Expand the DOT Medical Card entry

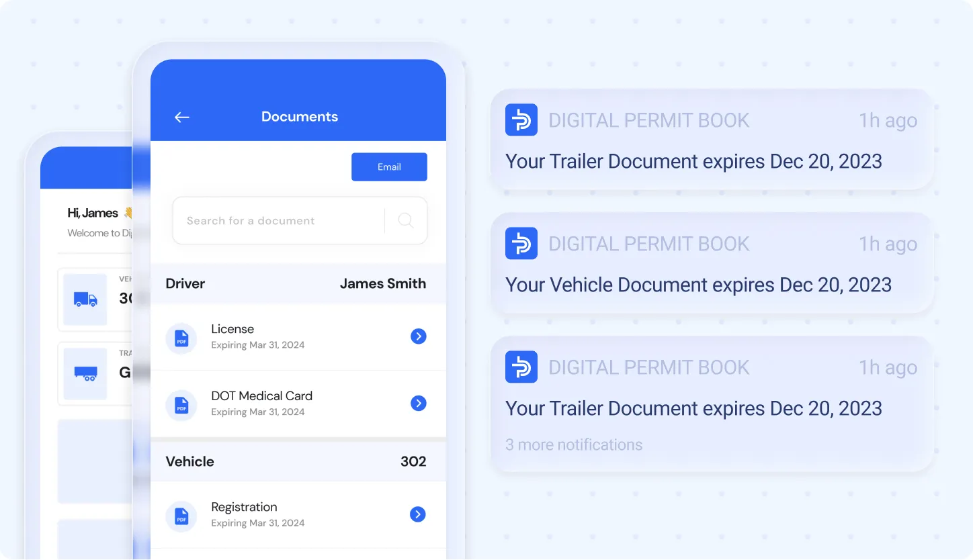coord(418,403)
